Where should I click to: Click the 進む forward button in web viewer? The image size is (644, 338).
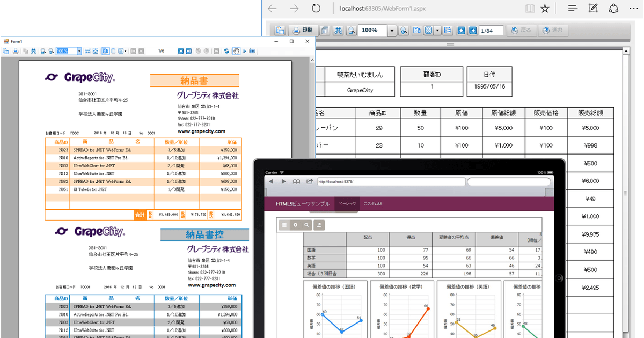[x=553, y=31]
